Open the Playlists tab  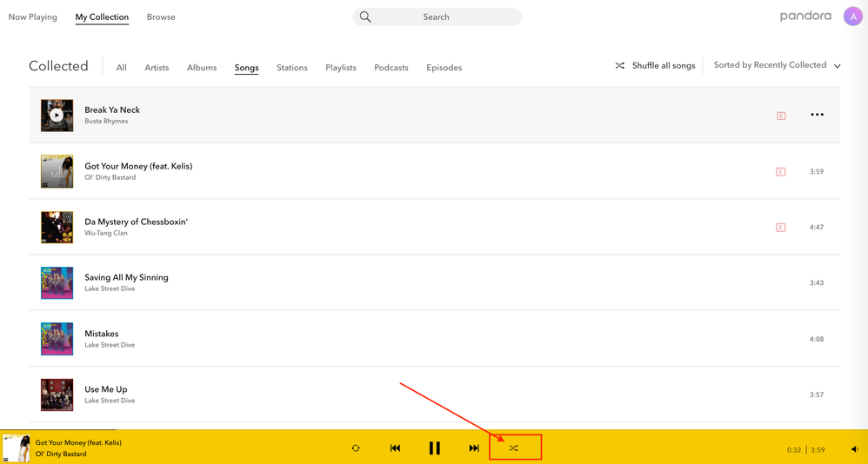pos(341,68)
